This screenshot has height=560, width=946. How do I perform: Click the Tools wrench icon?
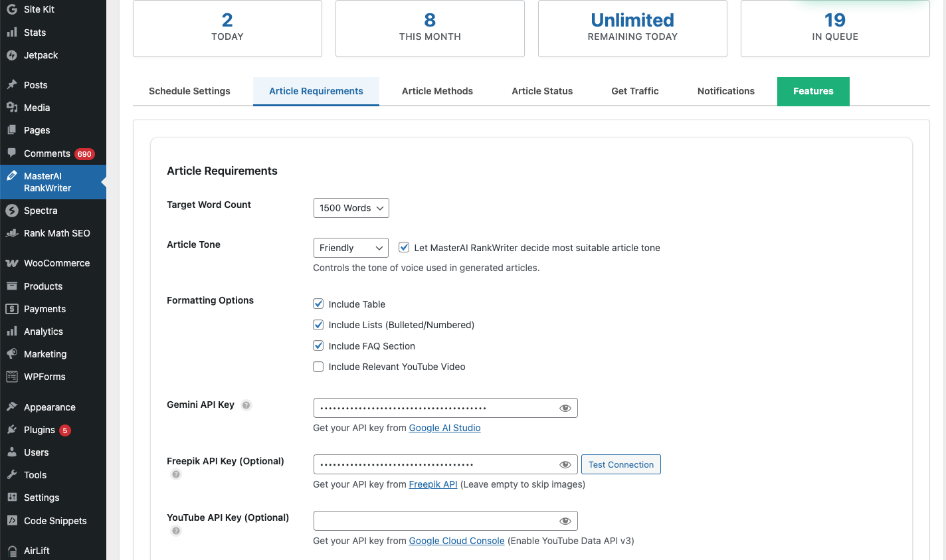coord(12,475)
